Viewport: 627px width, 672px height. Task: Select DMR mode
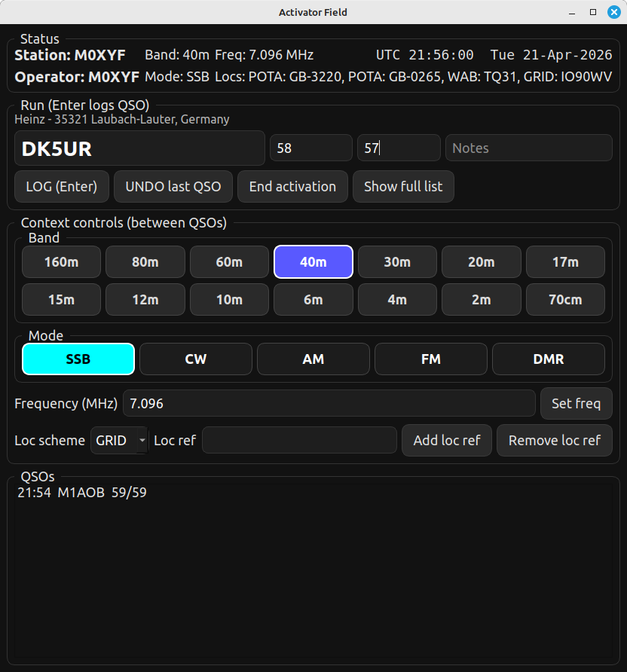[548, 359]
